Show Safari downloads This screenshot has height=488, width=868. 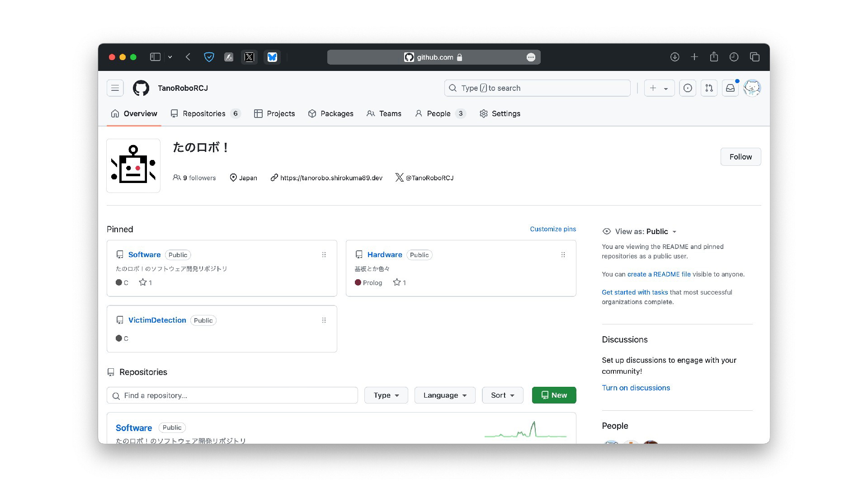tap(675, 57)
